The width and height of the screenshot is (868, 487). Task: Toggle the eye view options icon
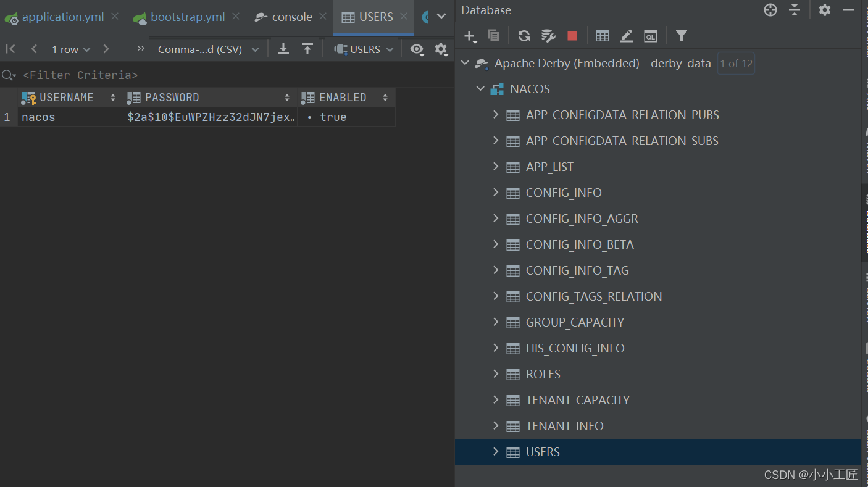pyautogui.click(x=417, y=49)
